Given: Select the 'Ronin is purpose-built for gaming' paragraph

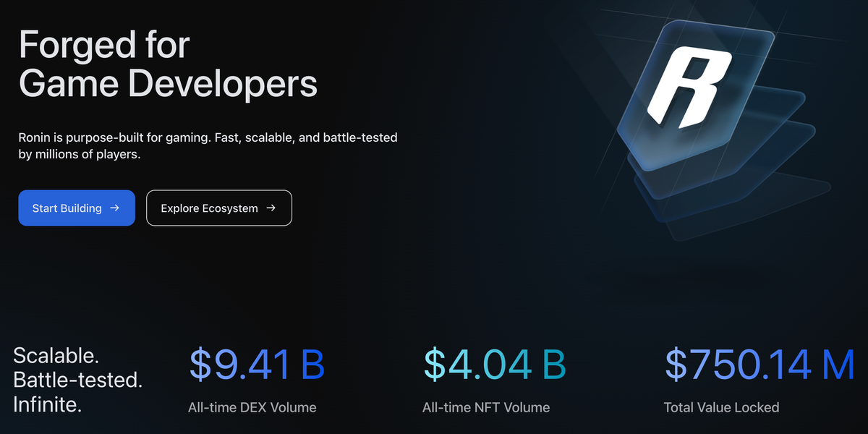Looking at the screenshot, I should pyautogui.click(x=208, y=145).
